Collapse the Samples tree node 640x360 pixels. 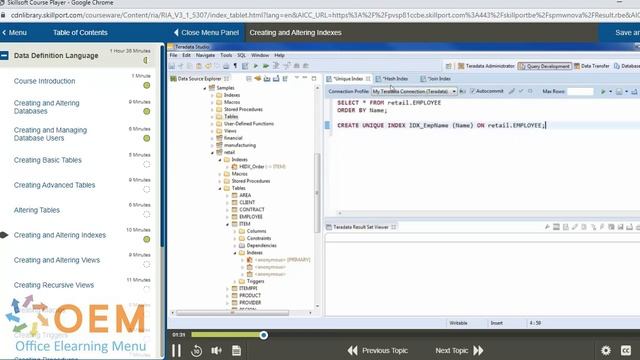pos(205,88)
